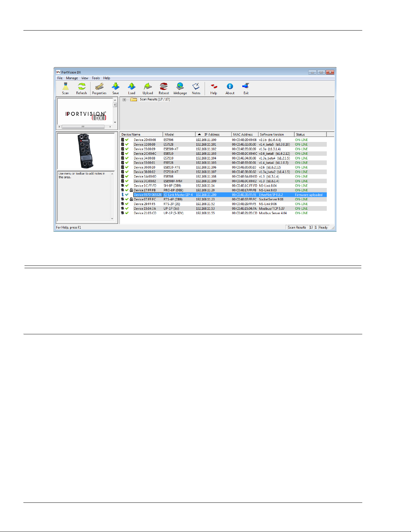Click the Firmware uploaded status cell

309,195
